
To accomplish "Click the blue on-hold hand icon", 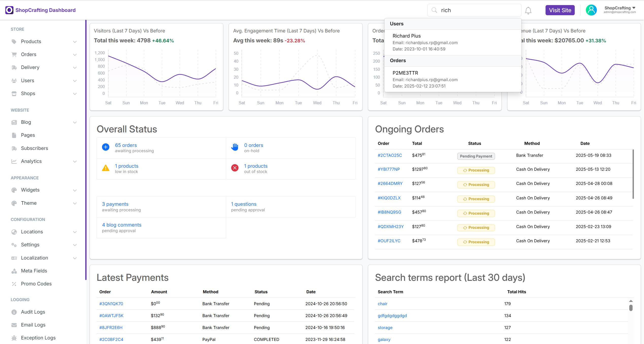I will [235, 147].
